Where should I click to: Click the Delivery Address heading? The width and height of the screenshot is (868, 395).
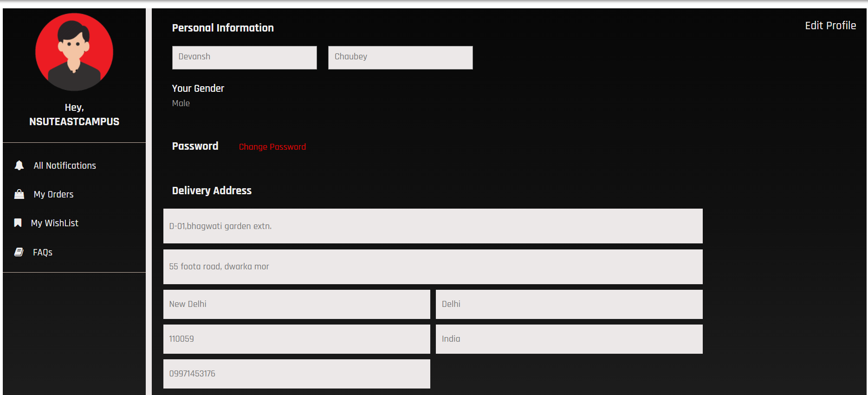(x=212, y=191)
